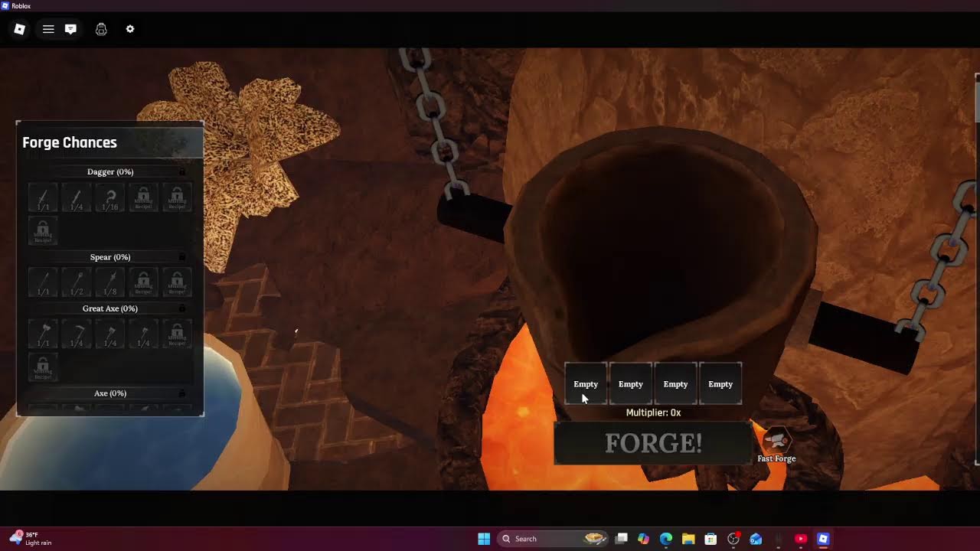Select the Dagger 1/16 hook weapon slot

click(x=110, y=197)
